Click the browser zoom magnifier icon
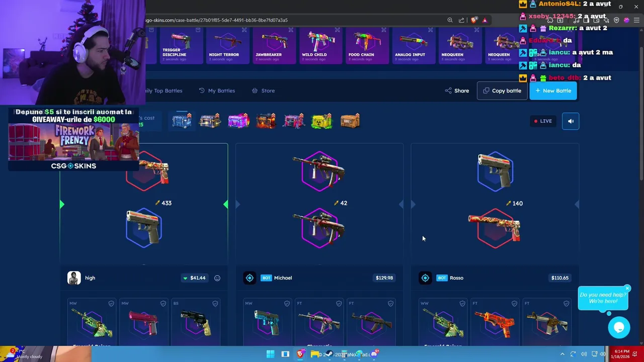Image resolution: width=644 pixels, height=362 pixels. coord(450,20)
